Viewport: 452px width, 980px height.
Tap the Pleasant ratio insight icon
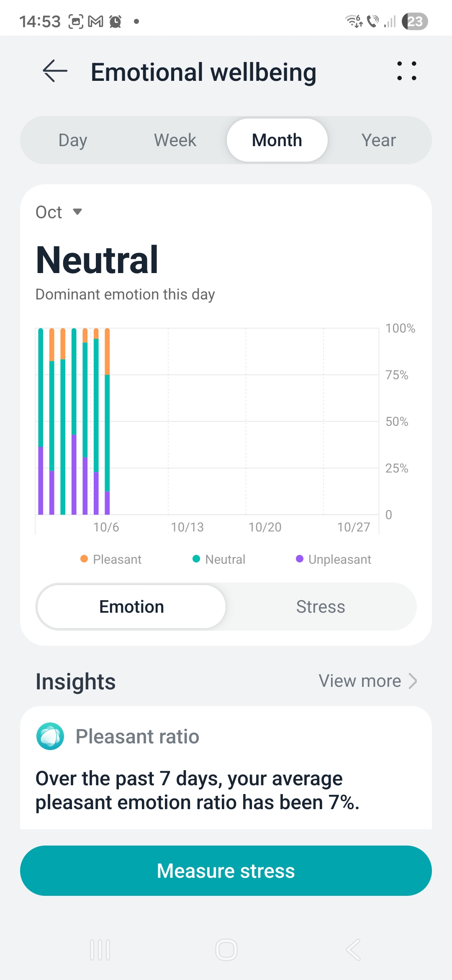tap(50, 736)
